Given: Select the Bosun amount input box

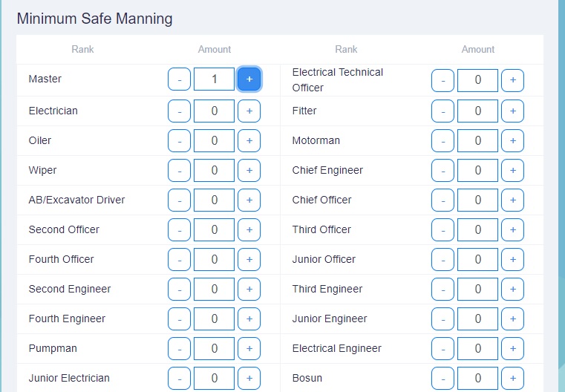Looking at the screenshot, I should (x=477, y=378).
